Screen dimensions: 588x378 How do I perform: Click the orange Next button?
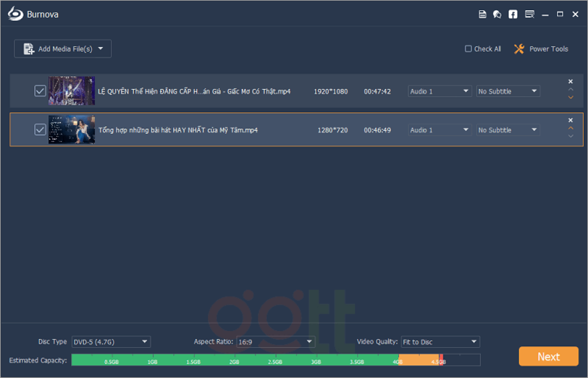click(x=548, y=356)
